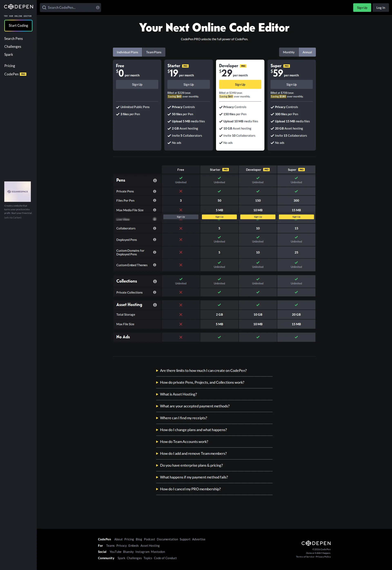Click the info icon beside Collections heading
Screen dimensions: 392x570
pyautogui.click(x=155, y=281)
